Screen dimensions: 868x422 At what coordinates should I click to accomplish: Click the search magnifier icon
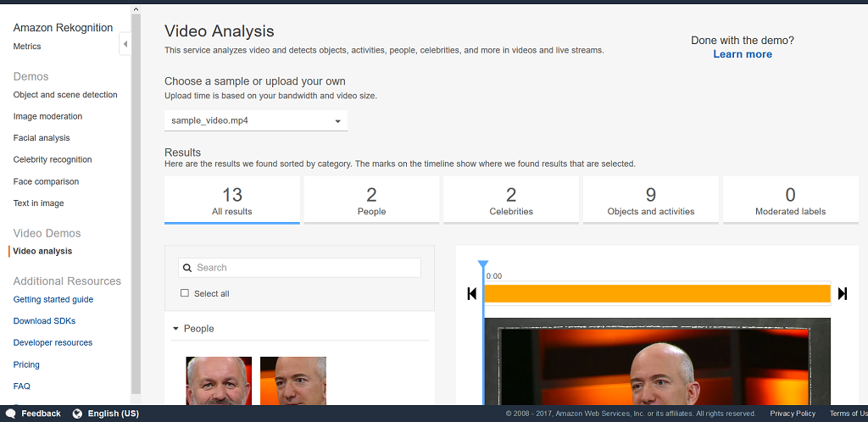[x=187, y=268]
